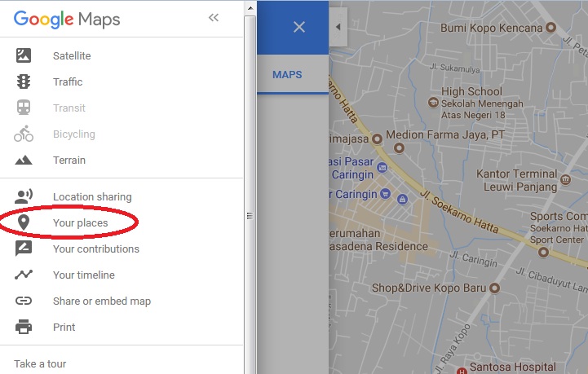Click the Santosa Hospital marker

pyautogui.click(x=462, y=371)
